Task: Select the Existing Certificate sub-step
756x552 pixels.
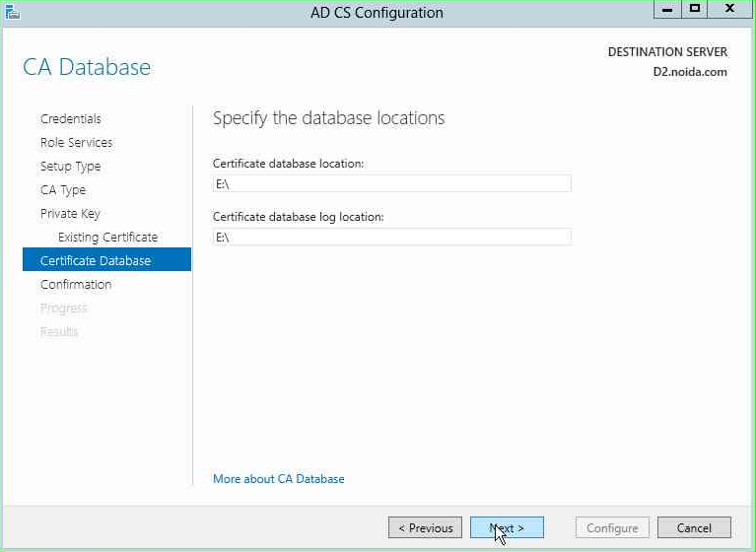Action: click(x=107, y=238)
